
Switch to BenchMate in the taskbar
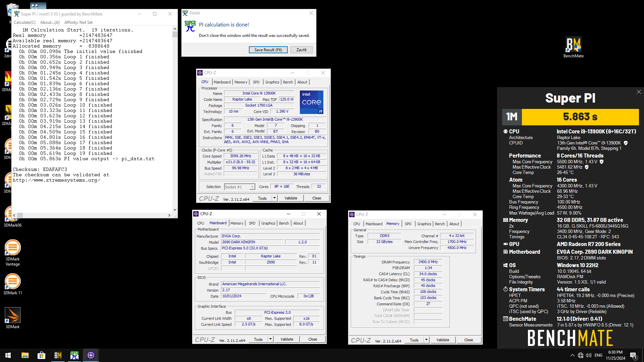point(58,355)
